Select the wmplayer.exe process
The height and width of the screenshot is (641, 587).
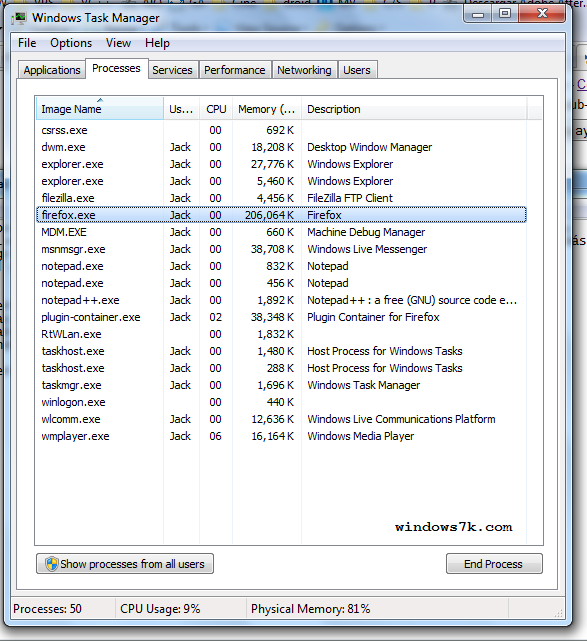[281, 436]
